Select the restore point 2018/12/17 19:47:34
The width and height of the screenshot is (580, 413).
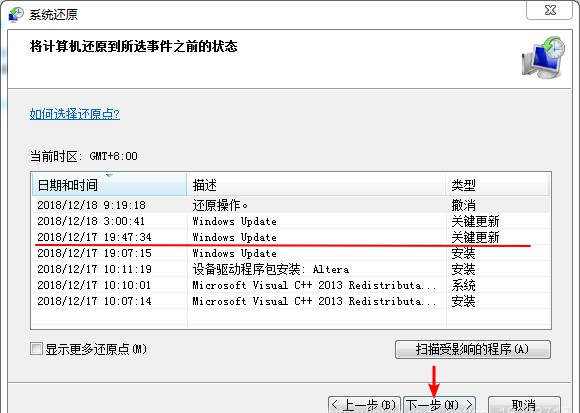pyautogui.click(x=291, y=237)
